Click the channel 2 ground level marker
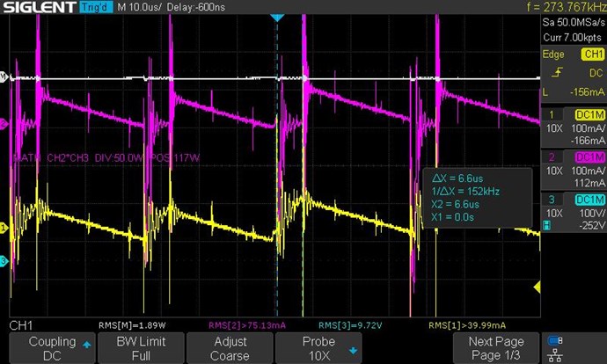 [x=4, y=125]
